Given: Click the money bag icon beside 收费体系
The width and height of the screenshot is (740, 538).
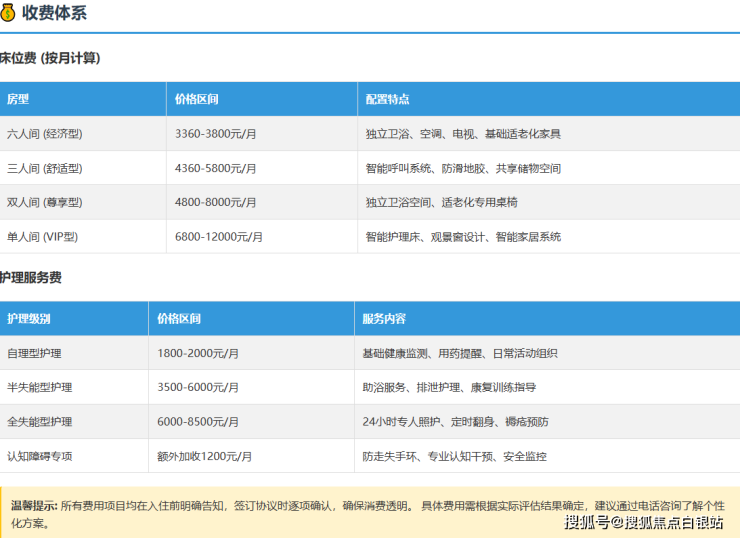Looking at the screenshot, I should click(8, 13).
